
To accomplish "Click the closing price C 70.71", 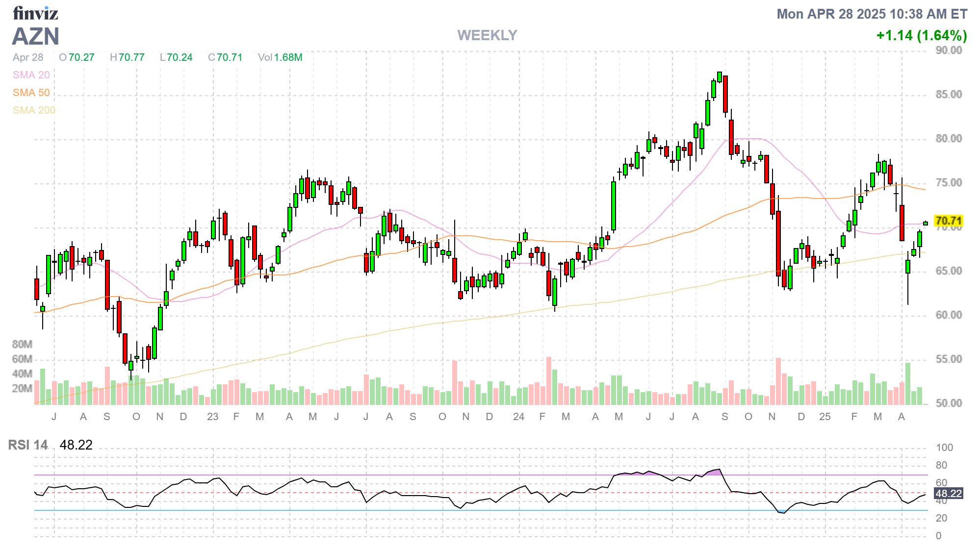I will pyautogui.click(x=225, y=57).
